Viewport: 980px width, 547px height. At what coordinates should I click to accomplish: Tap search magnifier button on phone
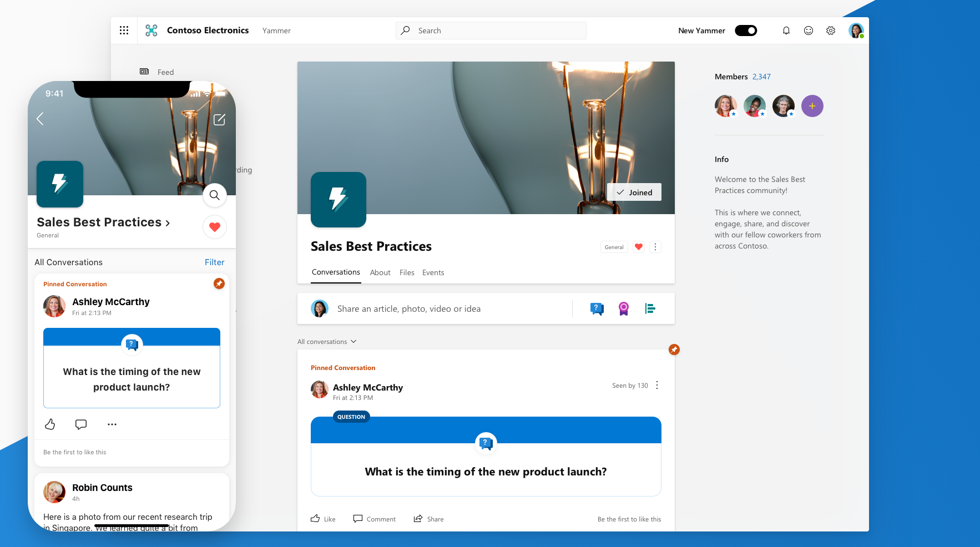coord(215,195)
